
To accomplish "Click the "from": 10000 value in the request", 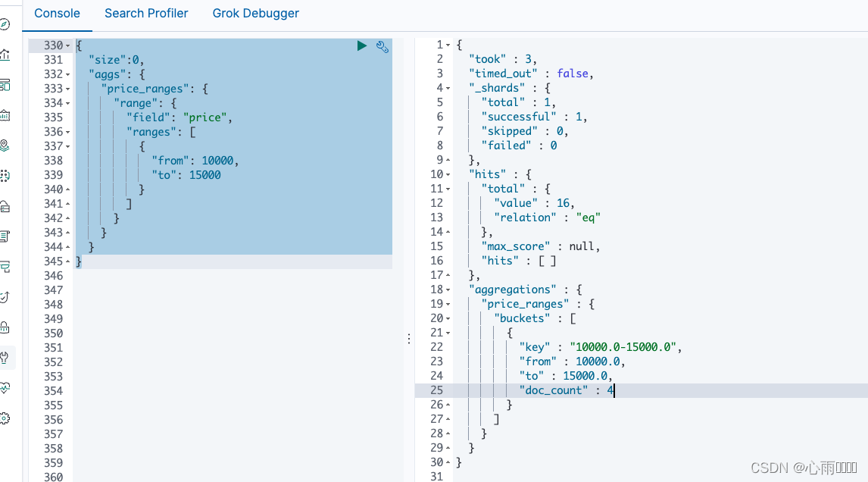I will [217, 161].
